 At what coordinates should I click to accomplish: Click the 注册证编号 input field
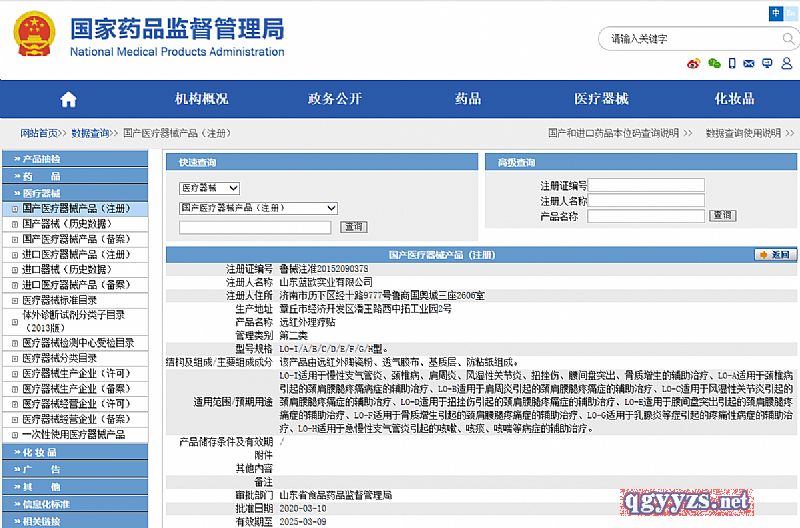646,185
